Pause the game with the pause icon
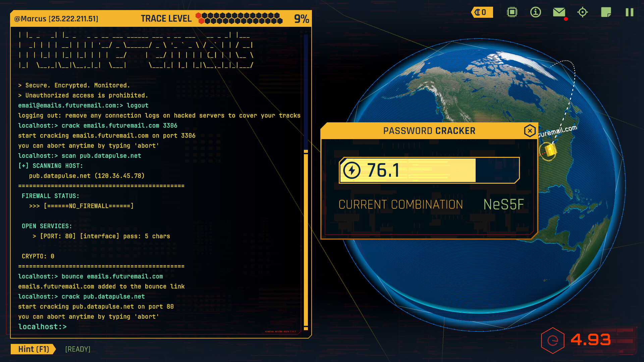The height and width of the screenshot is (362, 644). 629,12
